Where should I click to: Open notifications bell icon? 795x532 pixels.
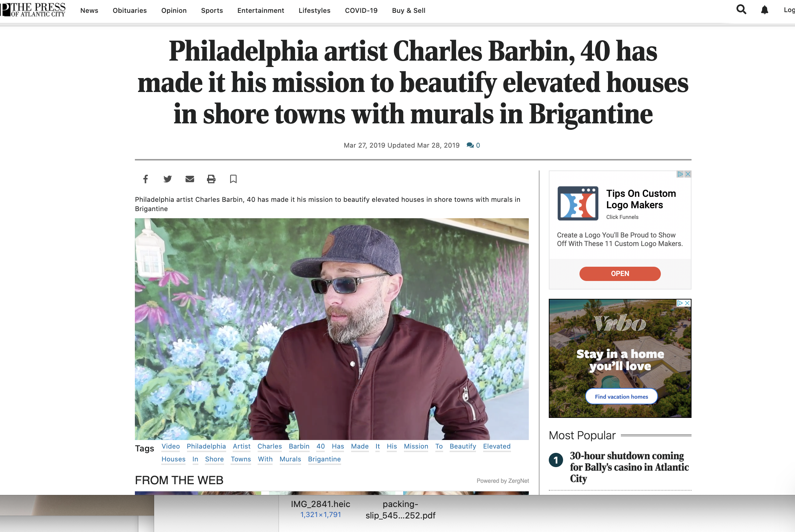764,10
